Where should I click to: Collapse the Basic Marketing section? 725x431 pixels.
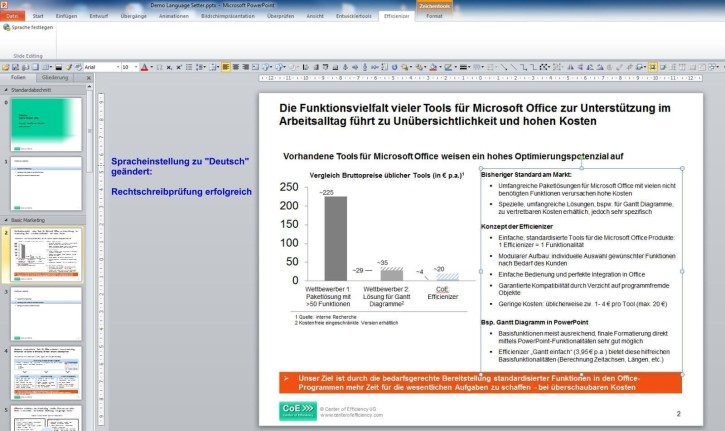click(6, 220)
